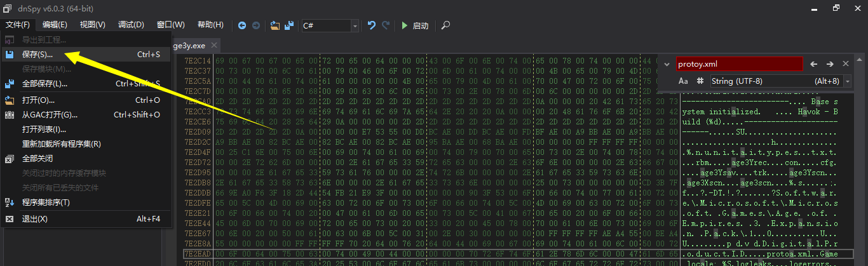Click the navigate backward arrow icon

point(242,25)
